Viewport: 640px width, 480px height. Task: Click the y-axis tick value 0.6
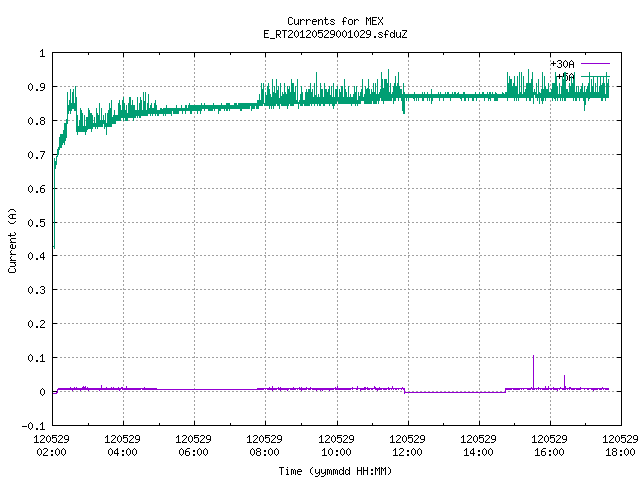(36, 189)
